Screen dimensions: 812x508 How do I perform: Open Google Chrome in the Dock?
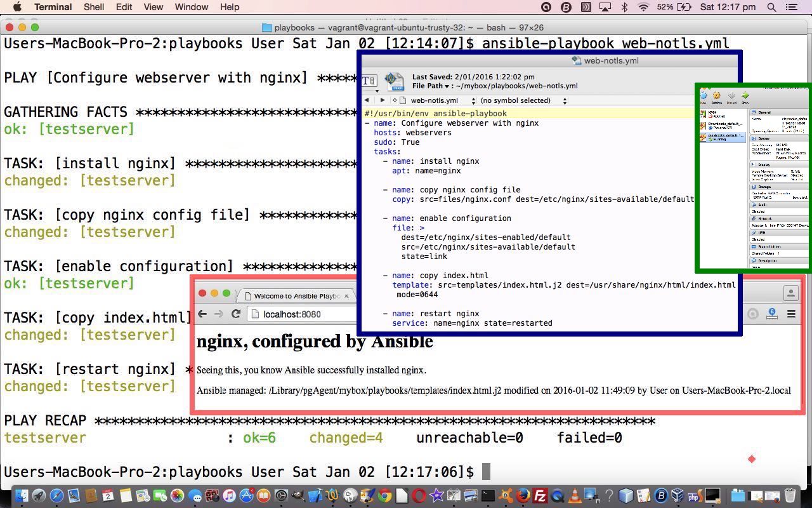(x=384, y=496)
